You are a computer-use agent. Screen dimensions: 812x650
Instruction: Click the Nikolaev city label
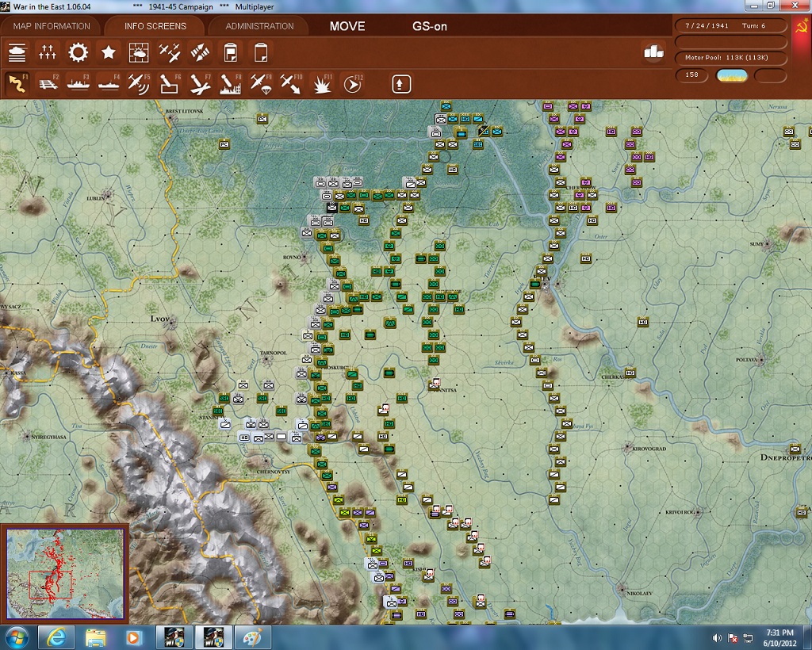[639, 594]
